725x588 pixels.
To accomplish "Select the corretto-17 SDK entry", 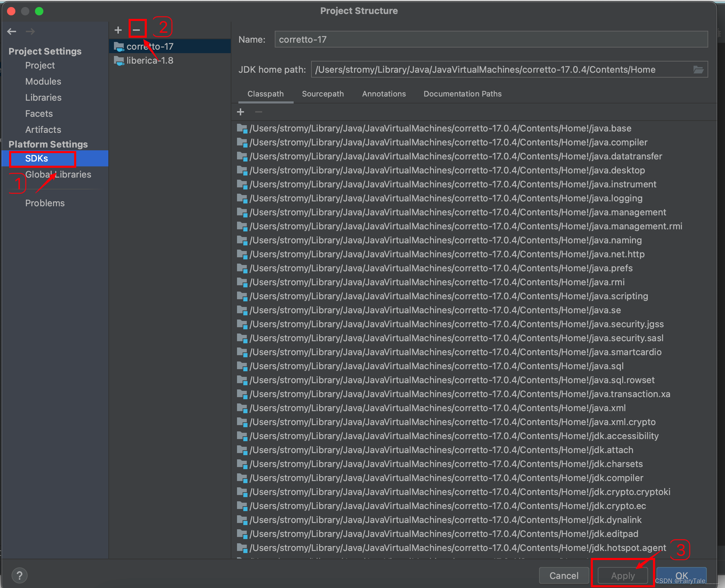I will 150,46.
